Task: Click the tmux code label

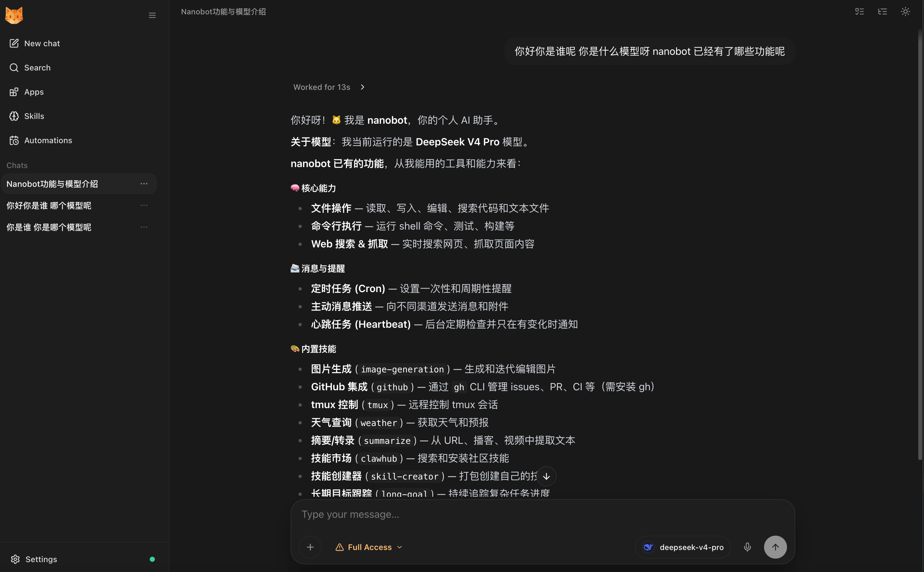Action: (378, 405)
